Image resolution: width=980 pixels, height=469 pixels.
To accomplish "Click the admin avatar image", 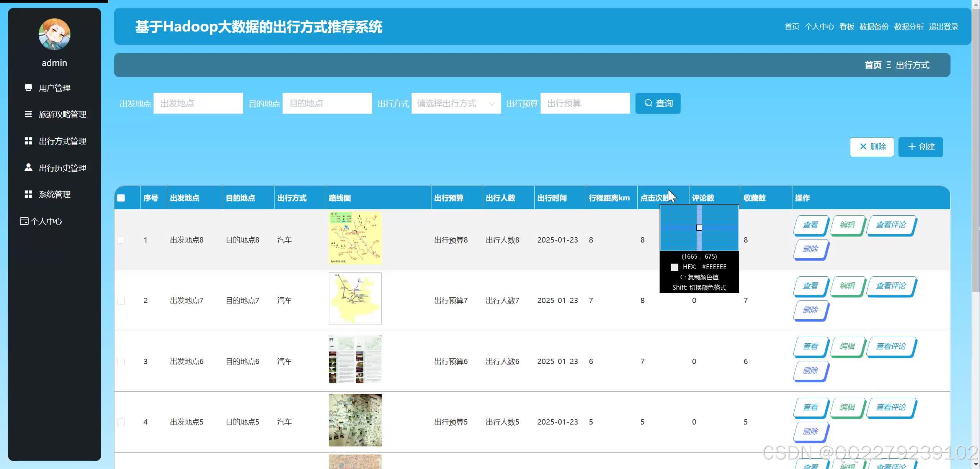I will 54,34.
